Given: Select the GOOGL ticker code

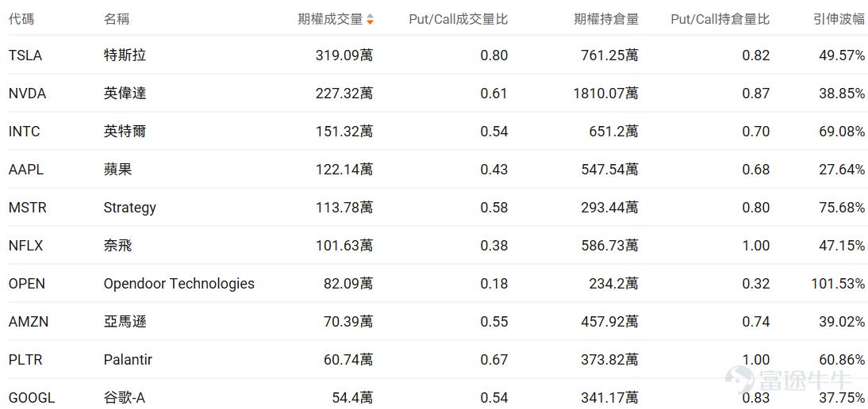Looking at the screenshot, I should click(x=32, y=397).
